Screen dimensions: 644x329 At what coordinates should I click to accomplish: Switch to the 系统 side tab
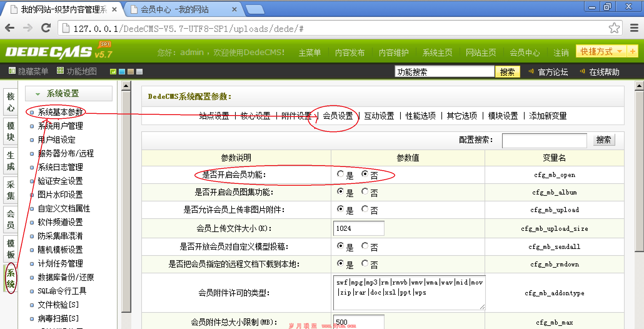[11, 278]
